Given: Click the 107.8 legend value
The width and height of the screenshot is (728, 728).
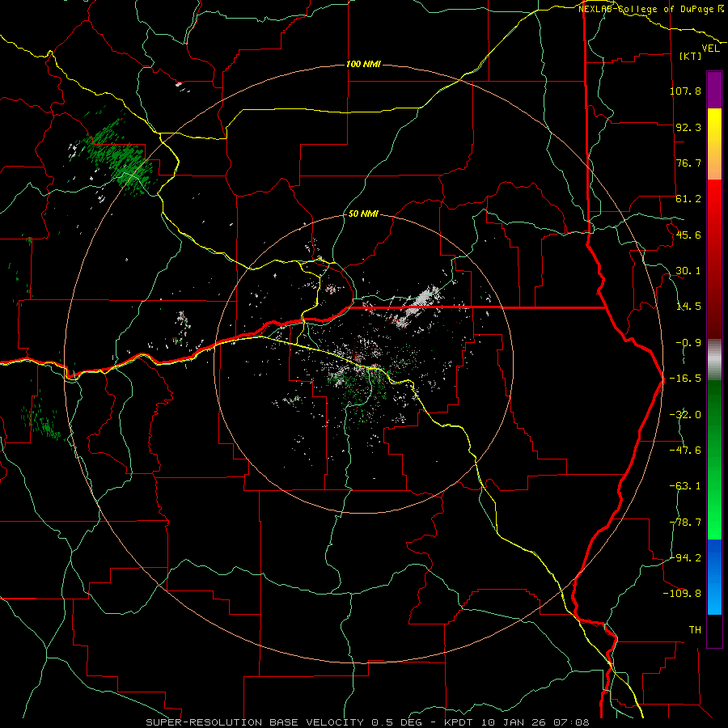Looking at the screenshot, I should pos(685,91).
